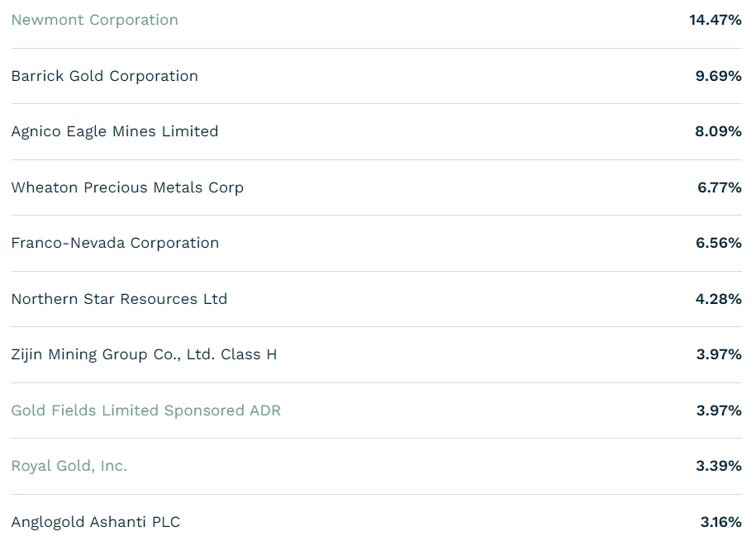Click Wheaton's 6.77% weight value
Screen dimensions: 756x541
click(x=720, y=187)
